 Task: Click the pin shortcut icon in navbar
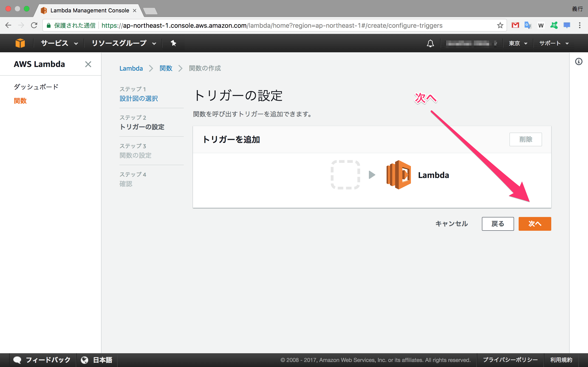(x=173, y=43)
